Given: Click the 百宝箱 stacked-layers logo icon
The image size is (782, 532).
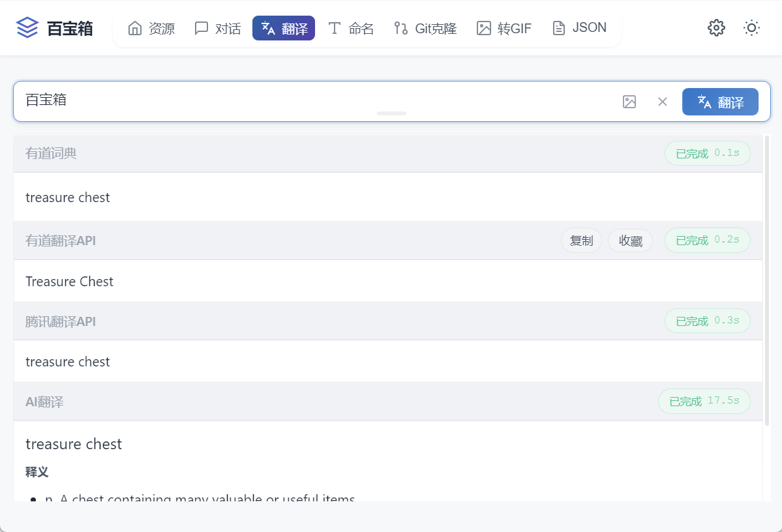Looking at the screenshot, I should [27, 28].
